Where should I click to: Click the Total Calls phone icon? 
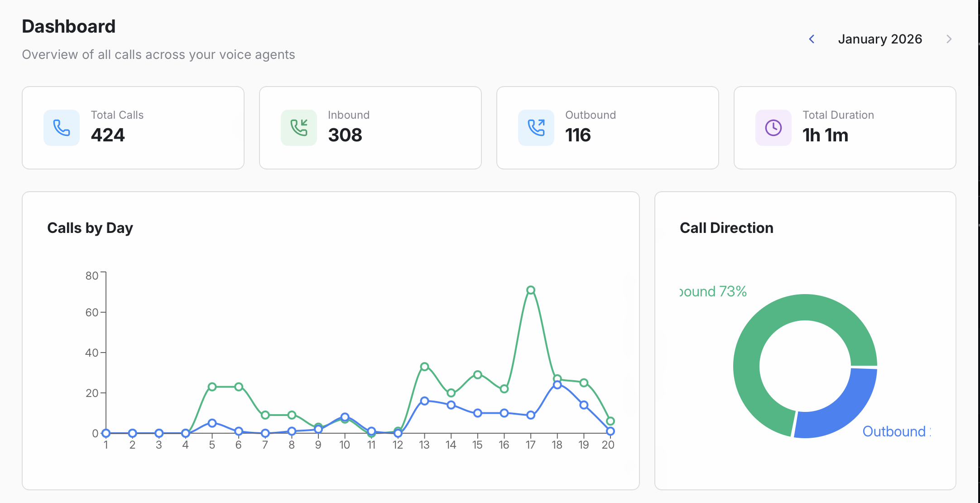pyautogui.click(x=62, y=128)
